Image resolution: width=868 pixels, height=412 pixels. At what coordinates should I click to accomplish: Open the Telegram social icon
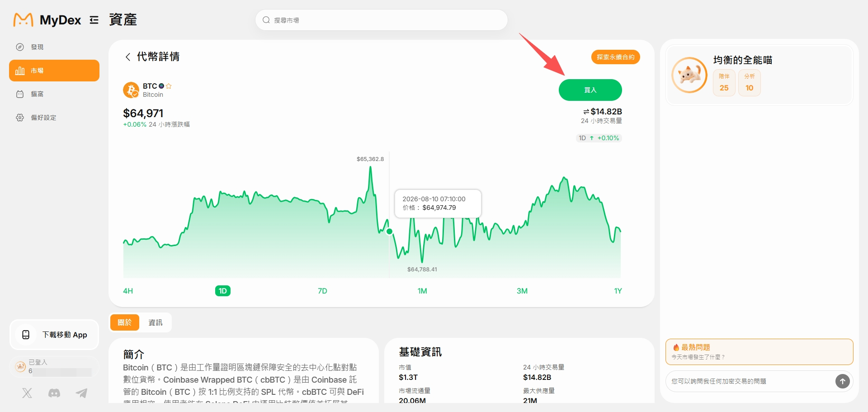[x=81, y=393]
